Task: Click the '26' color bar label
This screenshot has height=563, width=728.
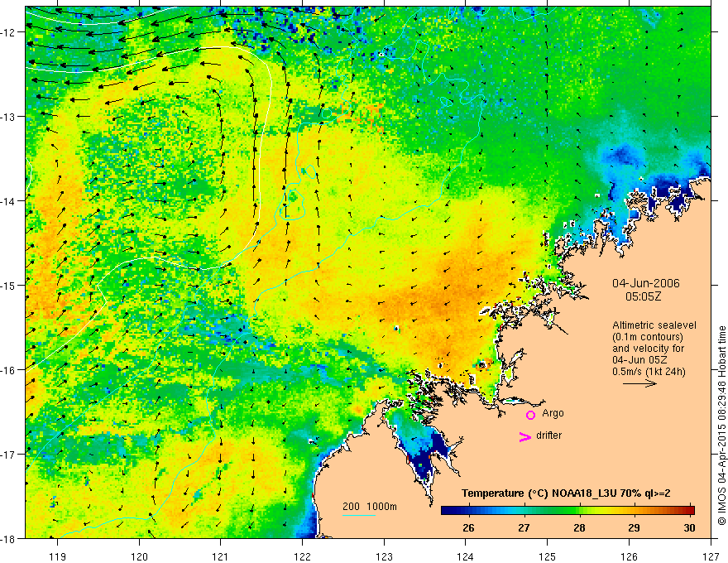Action: [468, 527]
